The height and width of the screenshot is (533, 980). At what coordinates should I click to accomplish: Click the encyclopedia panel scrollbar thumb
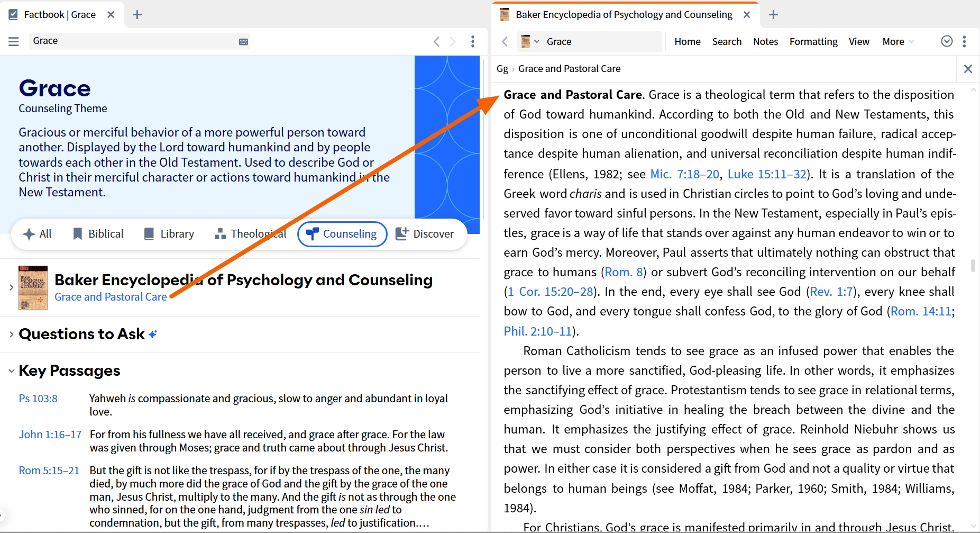tap(973, 266)
